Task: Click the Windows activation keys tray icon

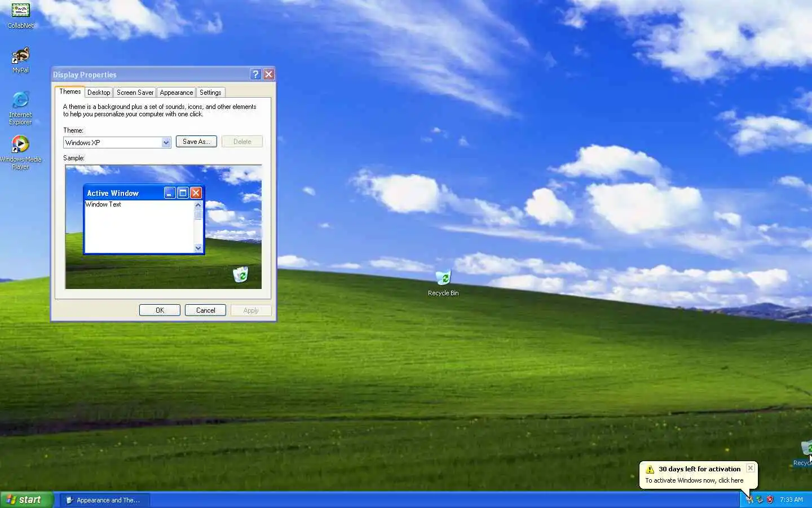Action: (749, 500)
